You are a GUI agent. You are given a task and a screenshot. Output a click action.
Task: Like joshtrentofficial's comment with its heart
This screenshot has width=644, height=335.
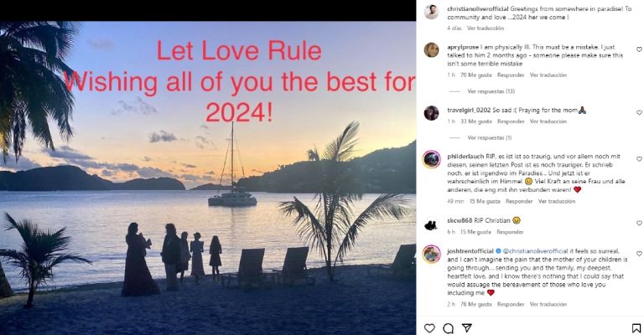[x=639, y=254]
